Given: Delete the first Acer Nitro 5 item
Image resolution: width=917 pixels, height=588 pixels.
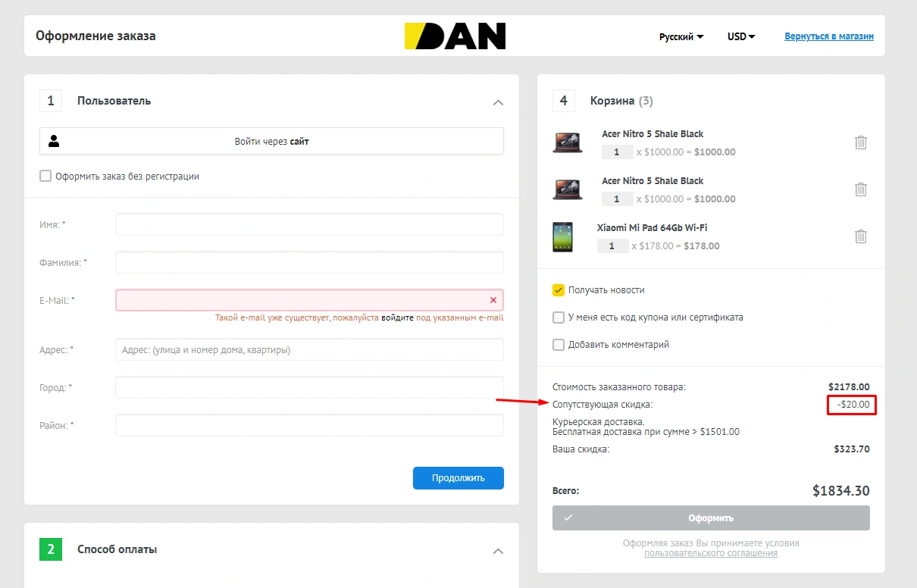Looking at the screenshot, I should click(x=860, y=142).
